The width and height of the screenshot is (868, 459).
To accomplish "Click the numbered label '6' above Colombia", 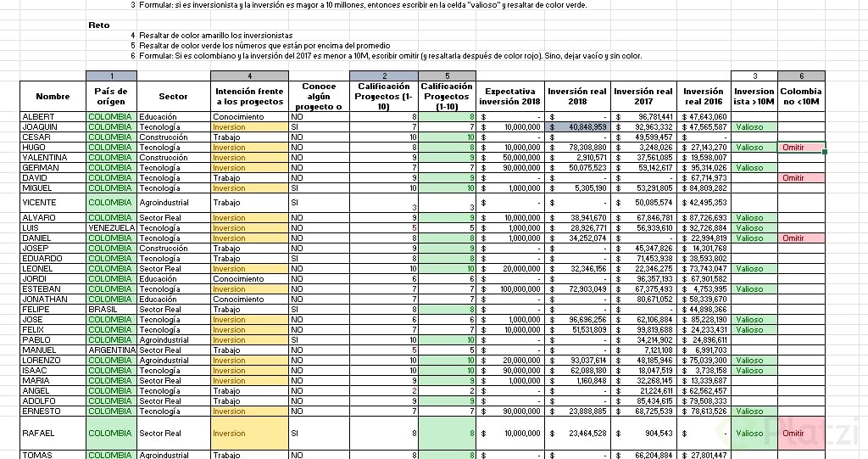I will click(x=801, y=76).
